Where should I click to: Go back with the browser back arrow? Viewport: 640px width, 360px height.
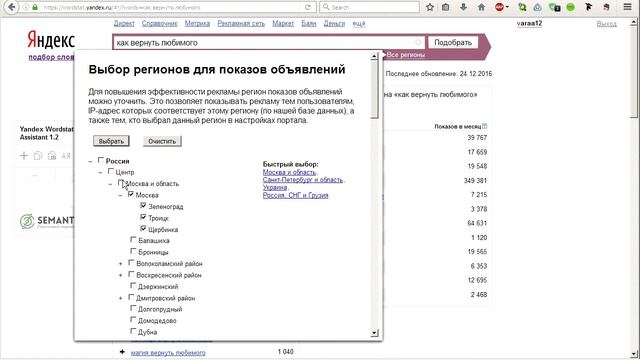[11, 7]
